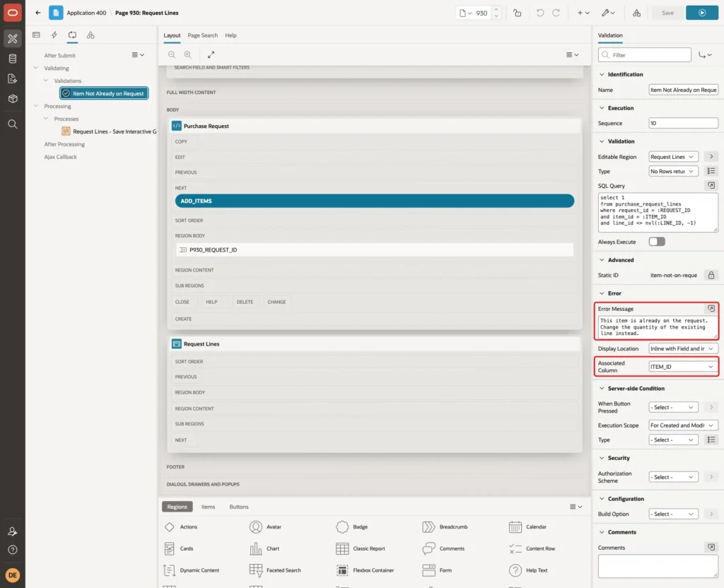The width and height of the screenshot is (724, 588).
Task: Collapse the Processes tree node
Action: (x=46, y=119)
